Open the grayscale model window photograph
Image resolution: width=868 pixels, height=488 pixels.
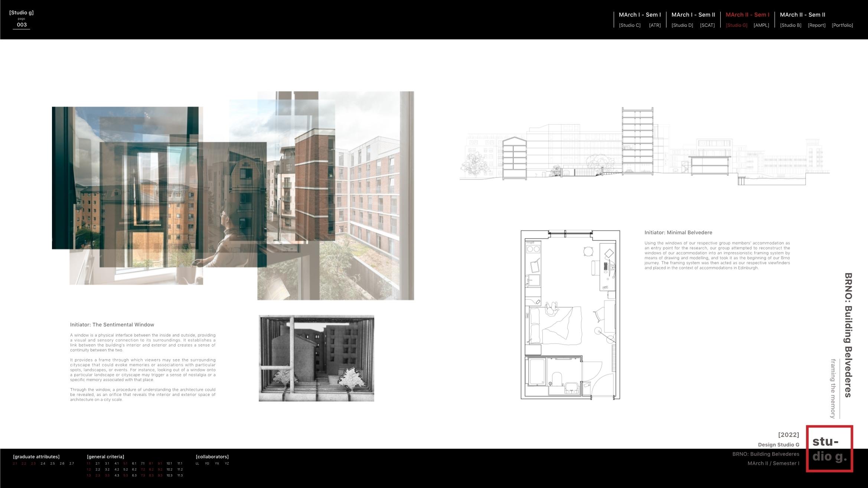316,358
